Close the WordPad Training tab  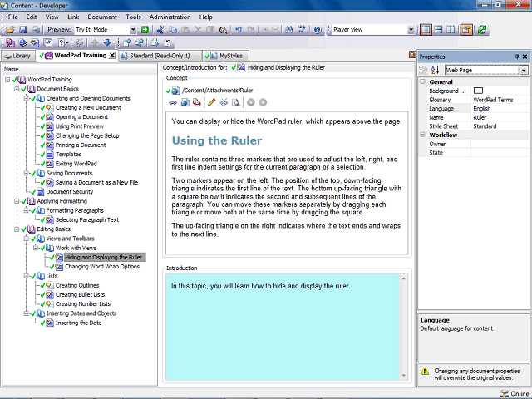coord(112,56)
